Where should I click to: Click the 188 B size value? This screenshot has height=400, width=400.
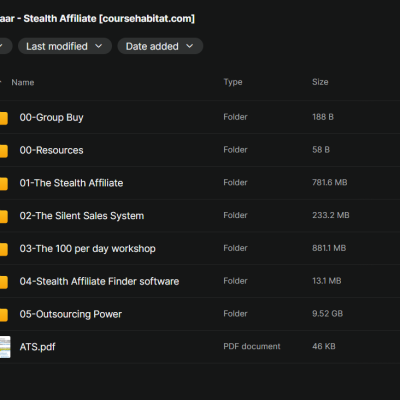(323, 117)
